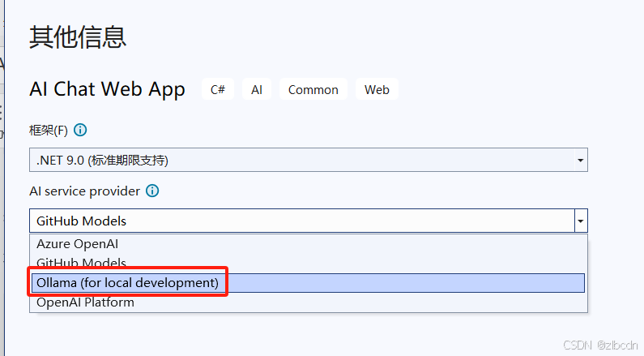
Task: Select Ollama (for local development) option
Action: tap(309, 283)
